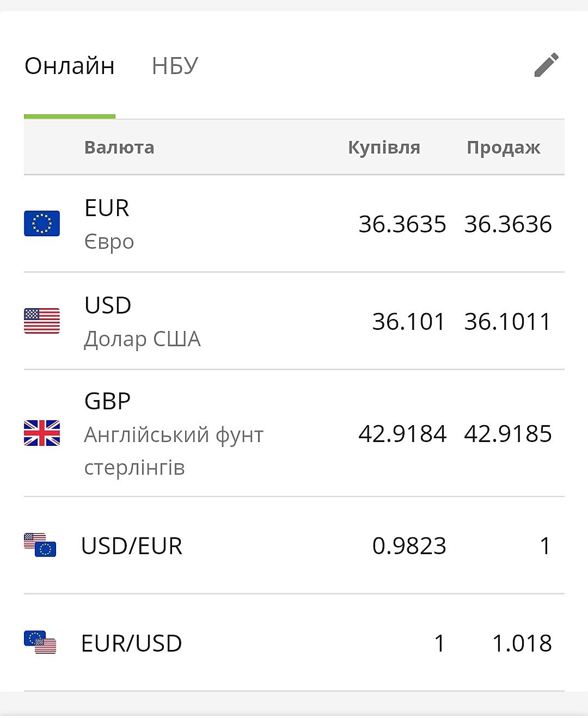Image resolution: width=588 pixels, height=718 pixels.
Task: Click the British flag icon
Action: (x=42, y=433)
